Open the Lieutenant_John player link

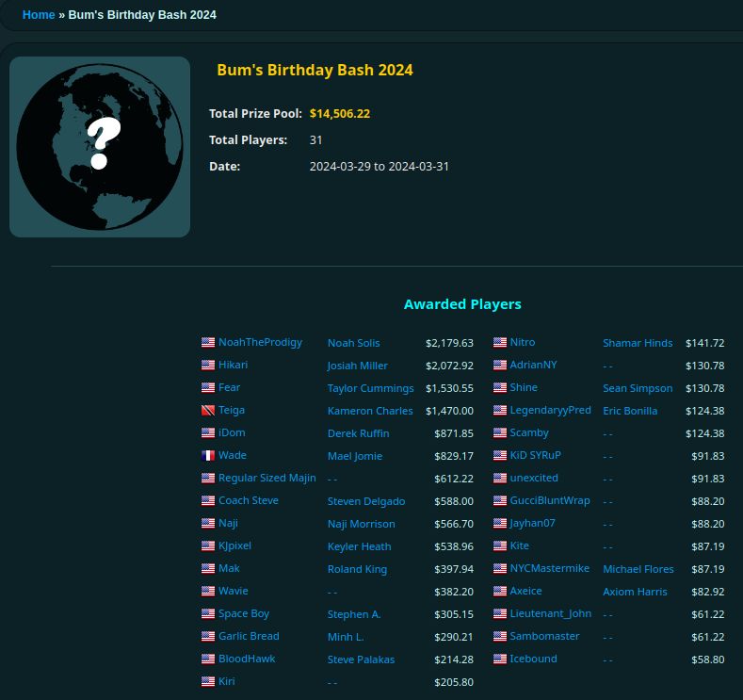[x=550, y=613]
